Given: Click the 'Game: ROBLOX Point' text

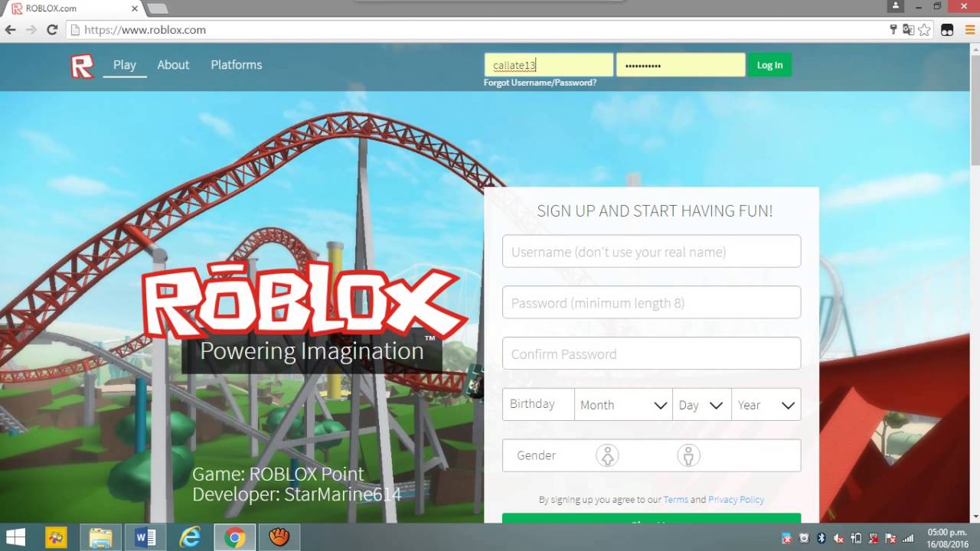Looking at the screenshot, I should [x=278, y=474].
